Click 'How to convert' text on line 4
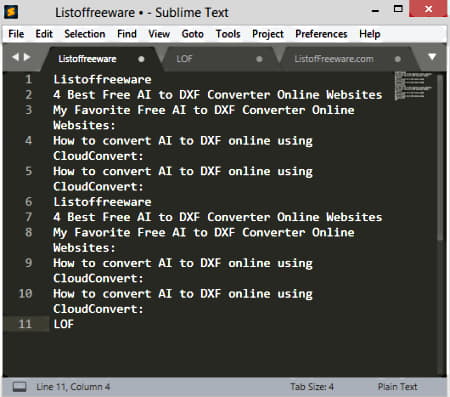Viewport: 450px width, 397px height. (x=102, y=141)
